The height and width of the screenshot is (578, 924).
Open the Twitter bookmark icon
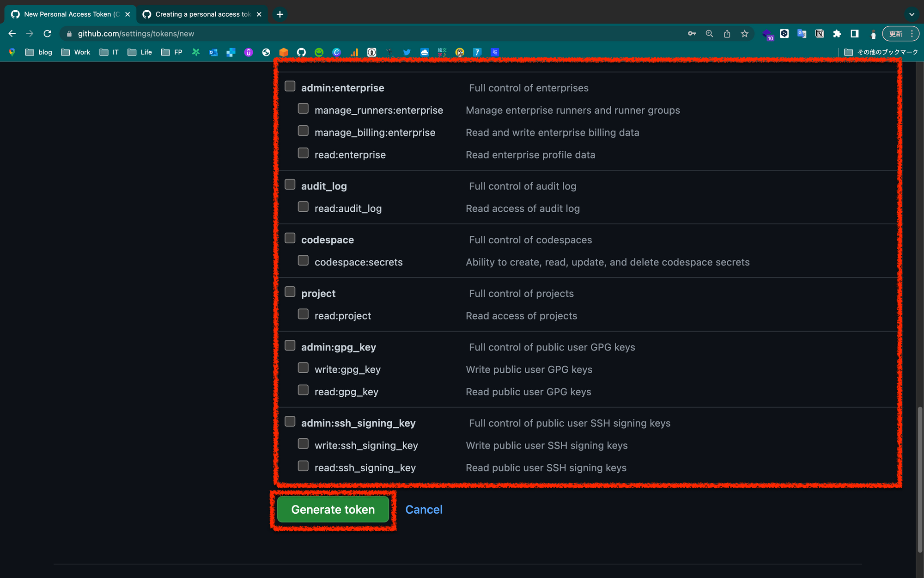[x=407, y=52]
